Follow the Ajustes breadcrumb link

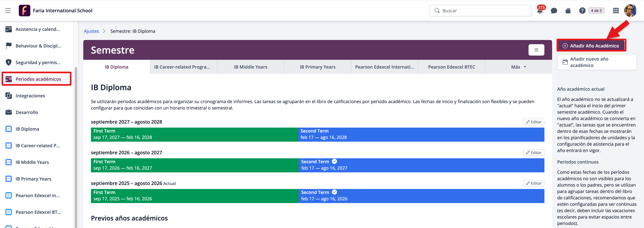[x=91, y=31]
